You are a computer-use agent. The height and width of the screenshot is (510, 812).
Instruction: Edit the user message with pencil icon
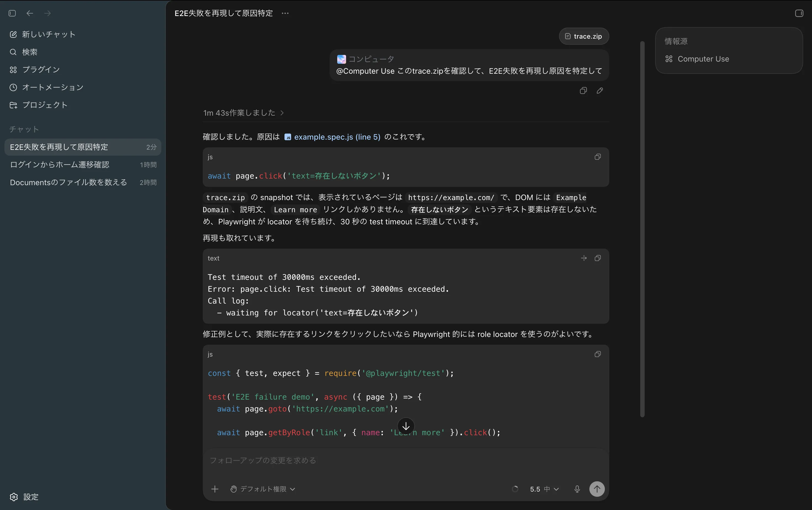point(600,91)
